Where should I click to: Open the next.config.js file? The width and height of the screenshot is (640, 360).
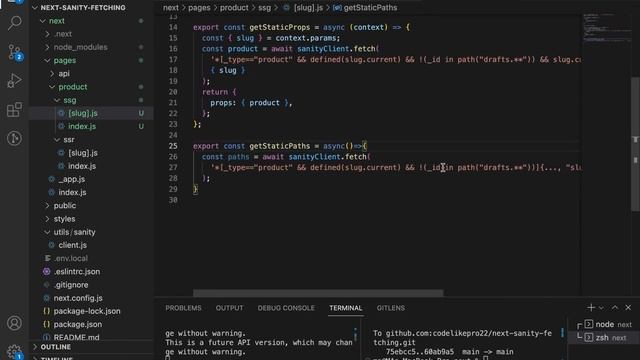pyautogui.click(x=78, y=298)
